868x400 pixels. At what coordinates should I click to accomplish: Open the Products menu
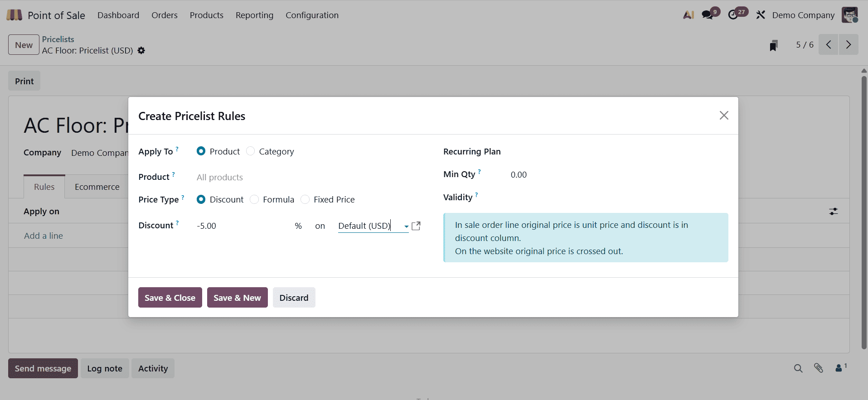click(207, 15)
